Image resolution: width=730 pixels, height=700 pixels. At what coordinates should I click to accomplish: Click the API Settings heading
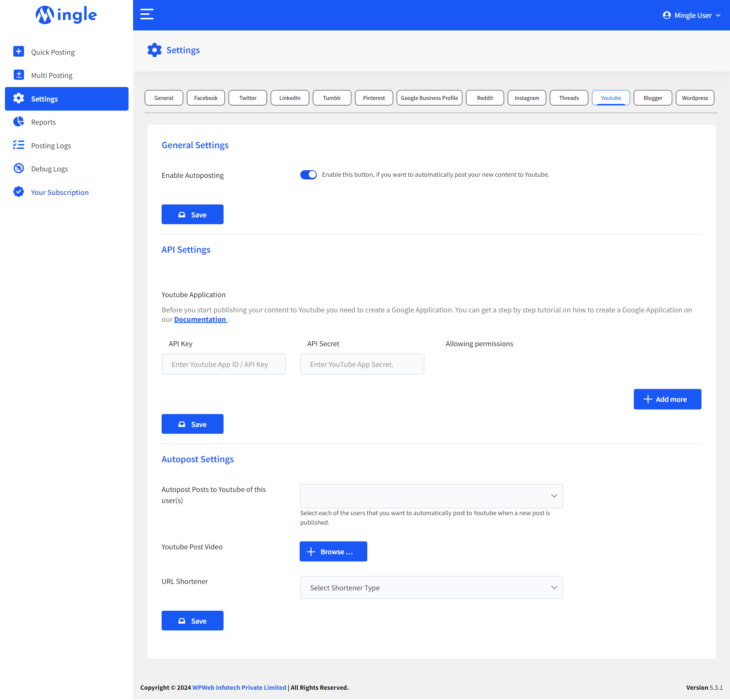[x=186, y=250]
